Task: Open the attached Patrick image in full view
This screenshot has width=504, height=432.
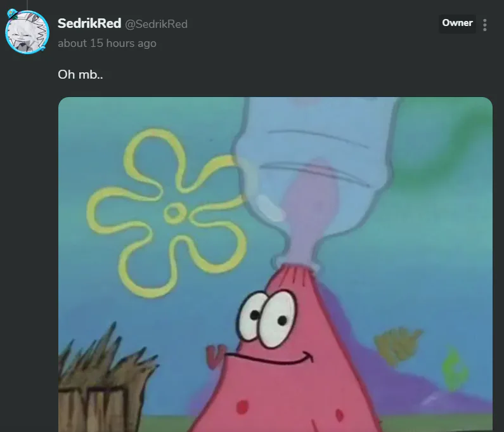Action: point(275,265)
